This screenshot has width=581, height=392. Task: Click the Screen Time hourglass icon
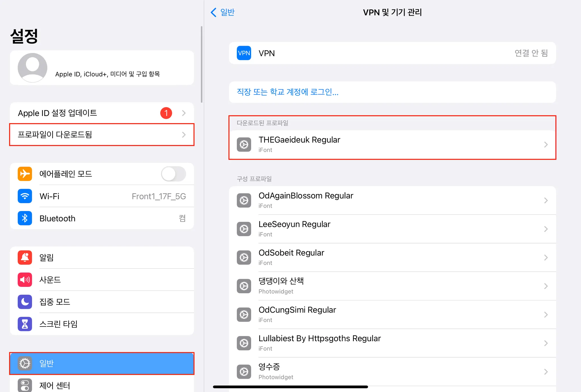[25, 324]
